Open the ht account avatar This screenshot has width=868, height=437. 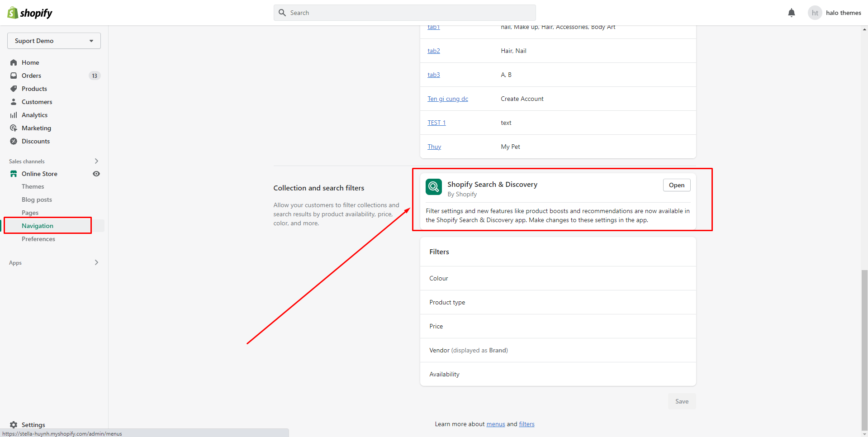coord(815,13)
